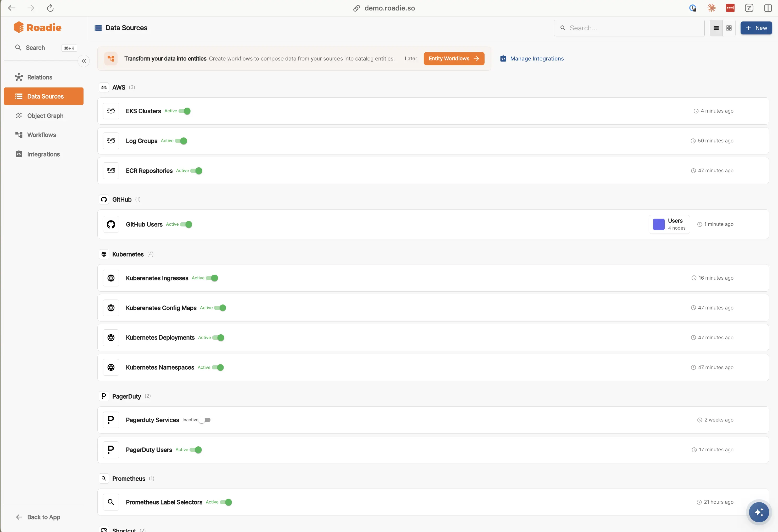Image resolution: width=778 pixels, height=532 pixels.
Task: Click the Roadie logo
Action: pos(38,27)
